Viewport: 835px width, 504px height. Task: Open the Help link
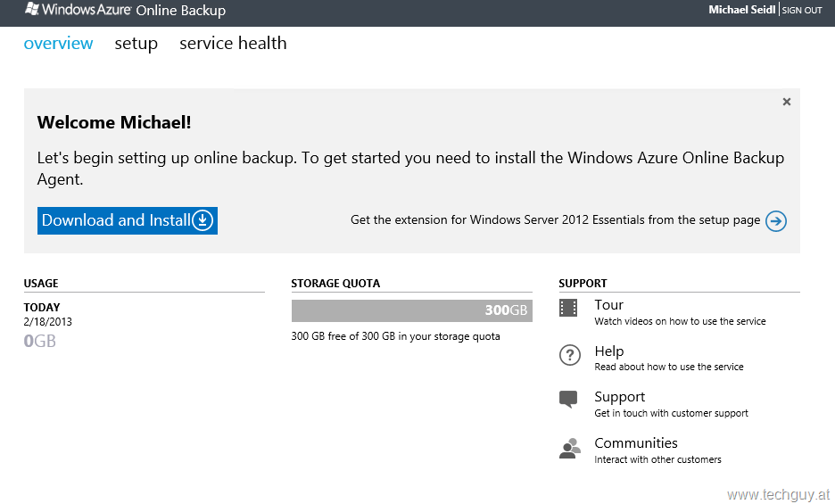[x=608, y=351]
